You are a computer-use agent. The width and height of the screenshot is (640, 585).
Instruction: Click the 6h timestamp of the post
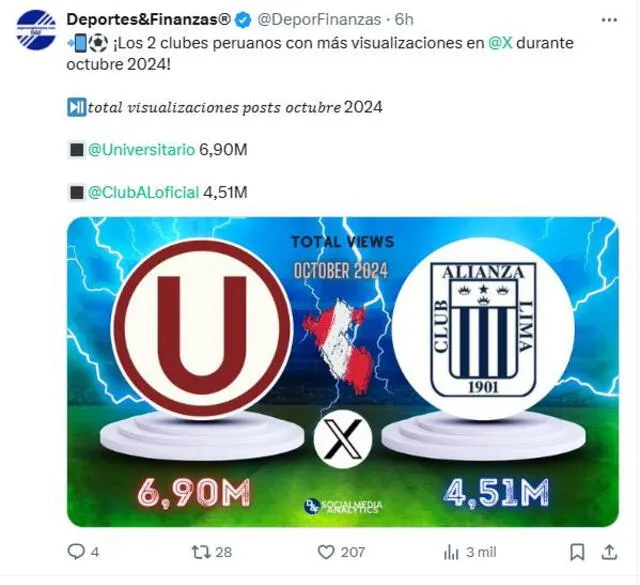pyautogui.click(x=404, y=19)
